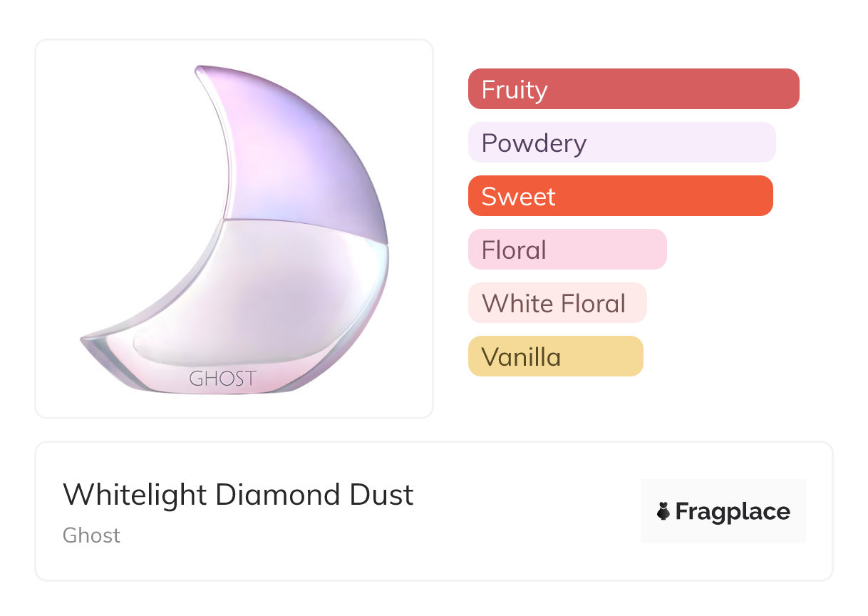Click the orange Sweet accord bar
Image resolution: width=868 pixels, height=616 pixels.
point(620,196)
